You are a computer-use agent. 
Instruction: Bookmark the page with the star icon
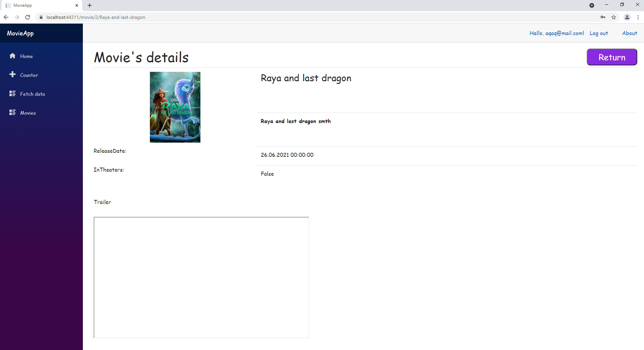[x=614, y=17]
